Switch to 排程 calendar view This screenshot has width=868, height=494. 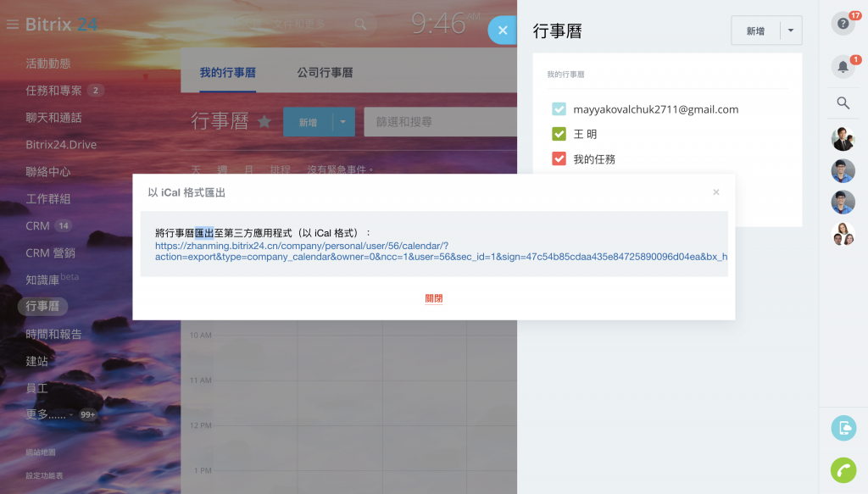(280, 169)
